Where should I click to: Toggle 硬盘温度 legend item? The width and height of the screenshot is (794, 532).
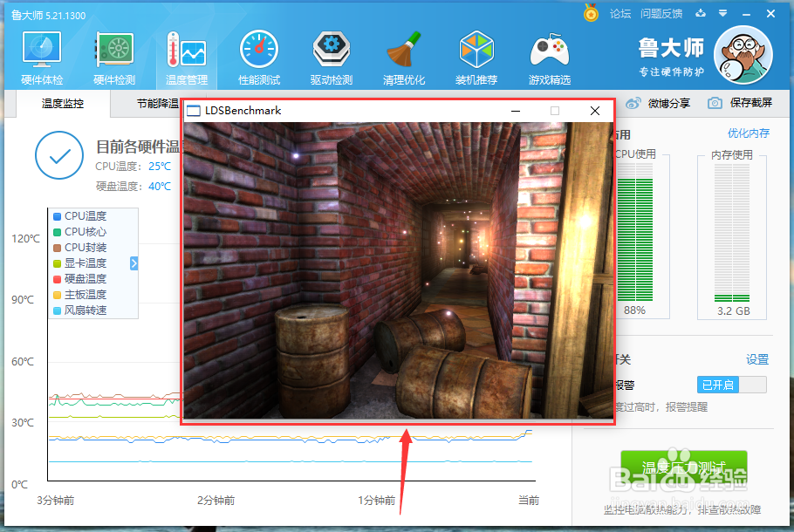(80, 279)
